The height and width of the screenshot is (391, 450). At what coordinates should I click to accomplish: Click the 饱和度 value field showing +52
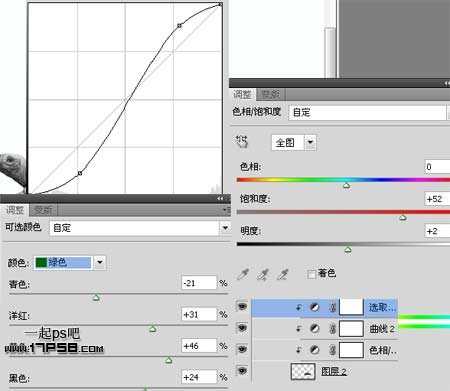point(437,199)
